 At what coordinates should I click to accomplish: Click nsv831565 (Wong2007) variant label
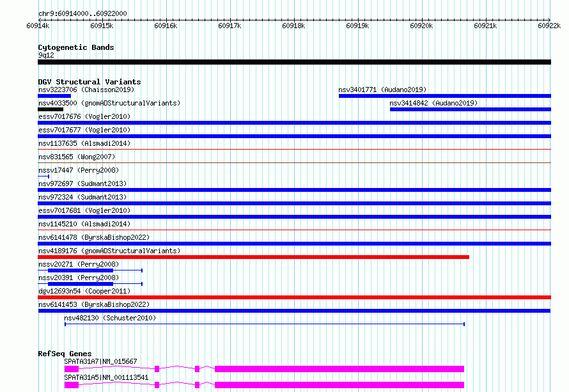pos(77,157)
